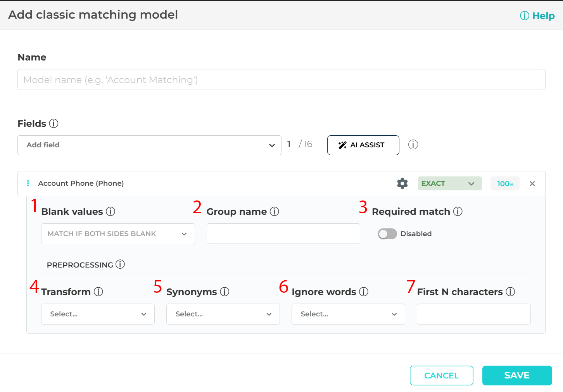Click the Blank values info icon
Image resolution: width=563 pixels, height=392 pixels.
(x=111, y=211)
